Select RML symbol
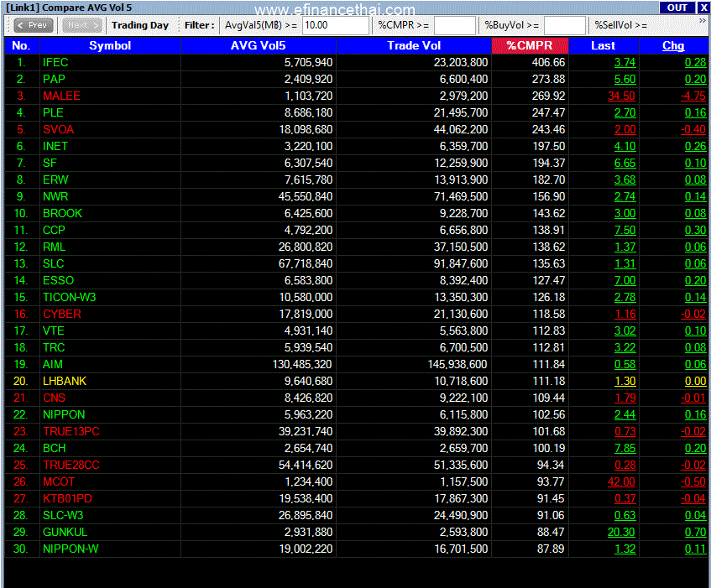This screenshot has height=588, width=711. click(x=54, y=247)
